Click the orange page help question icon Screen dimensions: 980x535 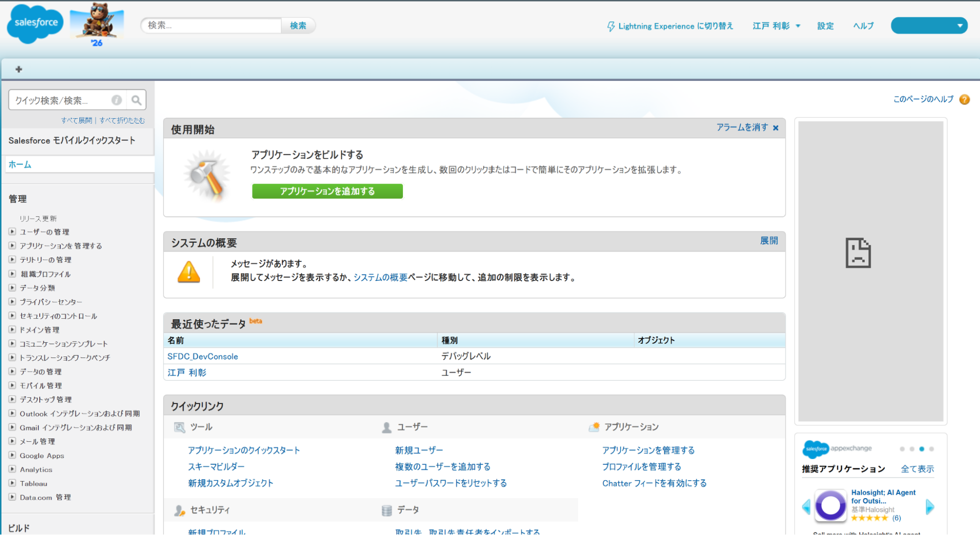pyautogui.click(x=964, y=100)
